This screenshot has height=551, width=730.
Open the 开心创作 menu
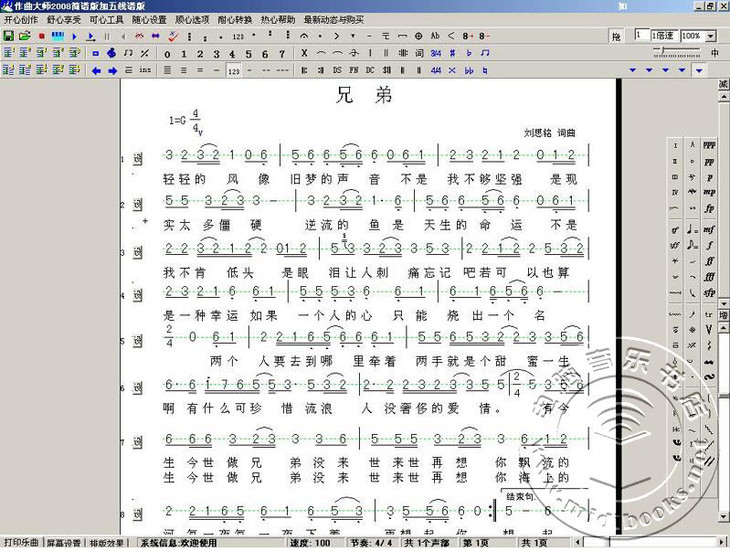[x=21, y=20]
